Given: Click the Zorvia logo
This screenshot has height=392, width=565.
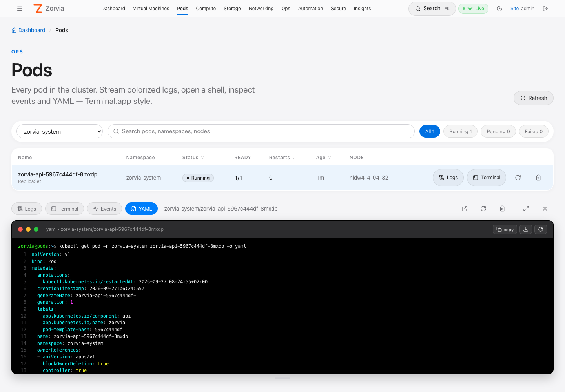Looking at the screenshot, I should [x=49, y=9].
